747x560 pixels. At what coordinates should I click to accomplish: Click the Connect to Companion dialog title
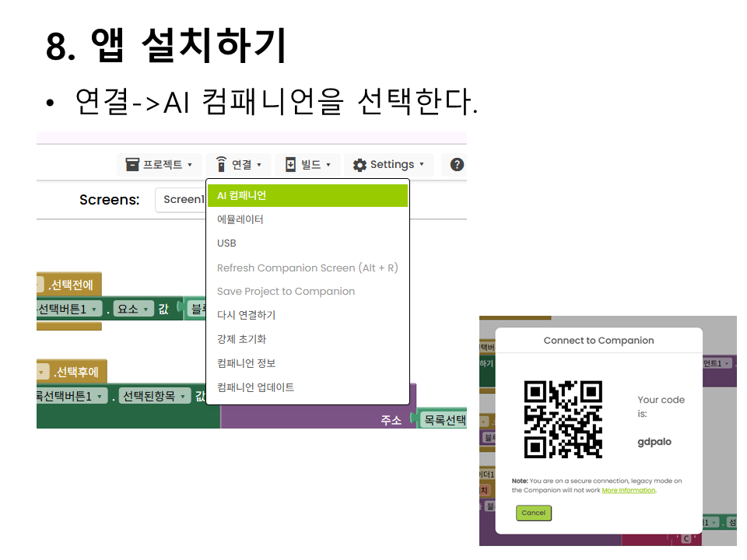click(599, 341)
